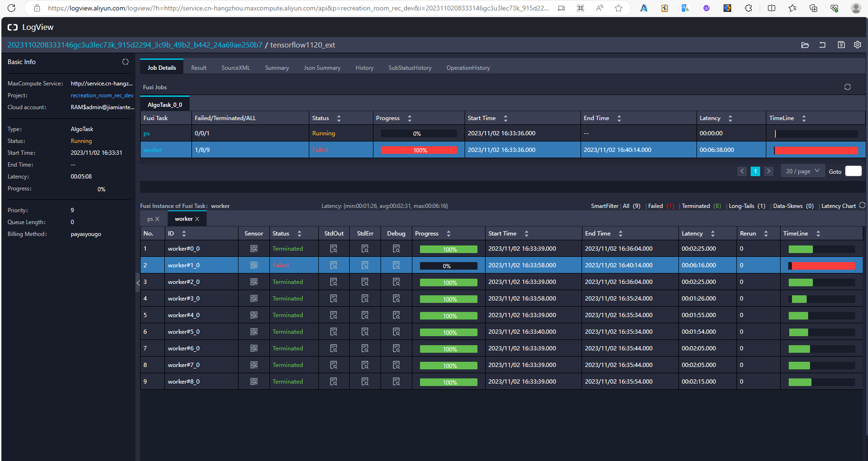Go to previous page arrow

(x=742, y=171)
